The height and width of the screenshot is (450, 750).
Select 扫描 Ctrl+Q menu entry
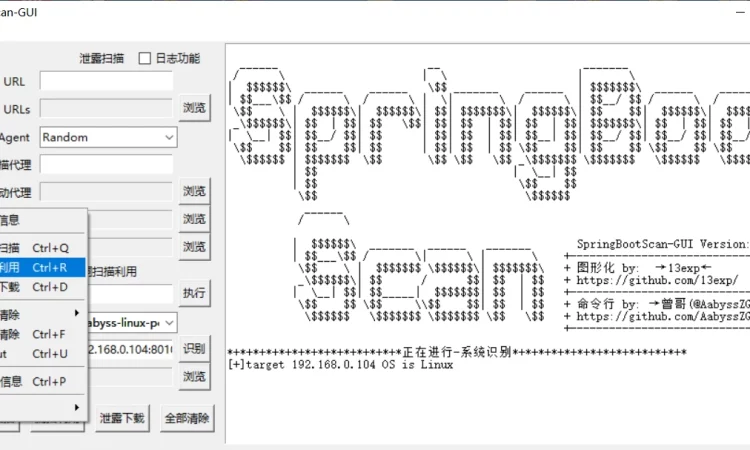(x=42, y=248)
